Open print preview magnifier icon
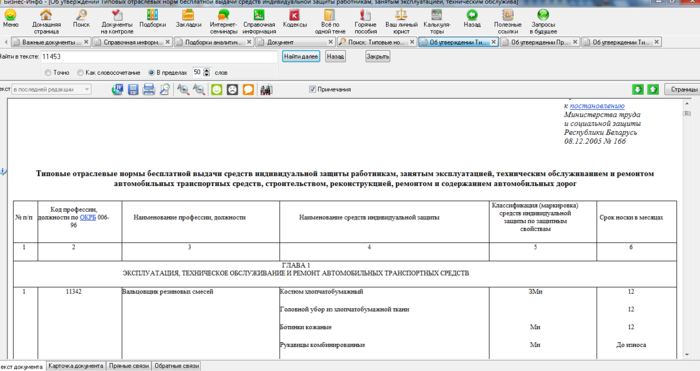Viewport: 700px width, 371px height. [164, 89]
